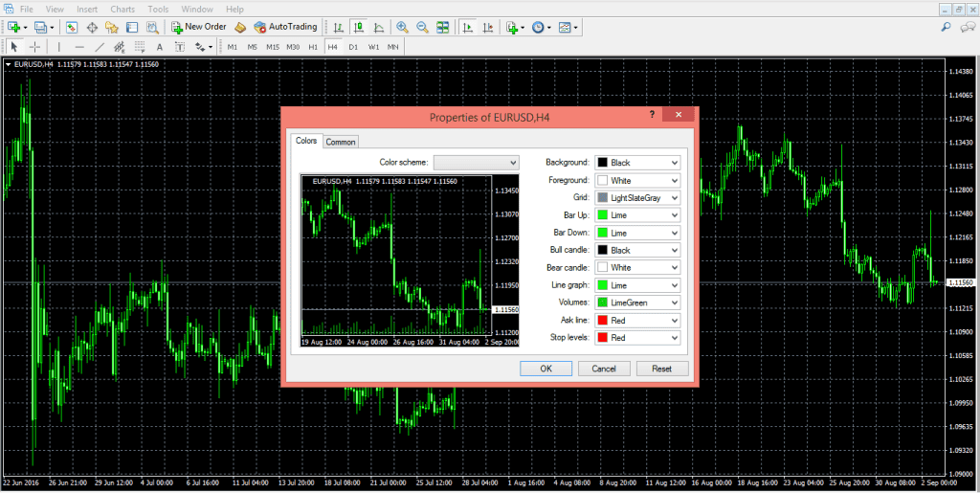Click the 1.11560 price label on the main chart axis
This screenshot has width=980, height=493.
pyautogui.click(x=961, y=283)
